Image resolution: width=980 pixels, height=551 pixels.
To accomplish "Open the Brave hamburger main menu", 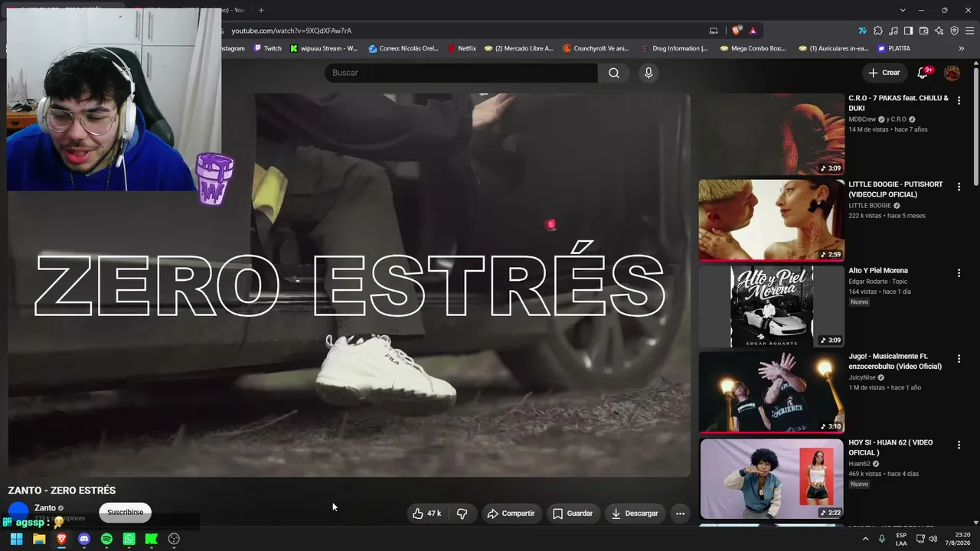I will 970,31.
